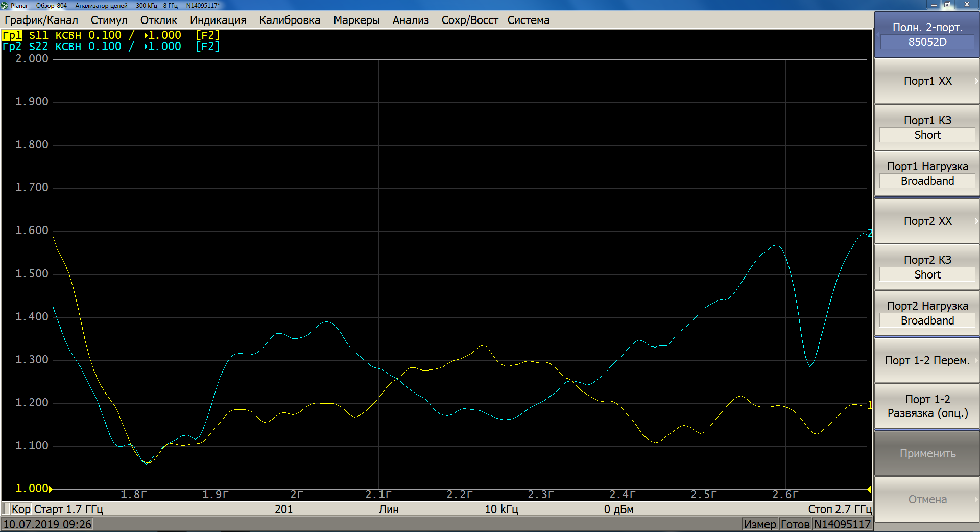Screen dimensions: 980x532
Task: Click the Готов status indicator
Action: [x=795, y=524]
